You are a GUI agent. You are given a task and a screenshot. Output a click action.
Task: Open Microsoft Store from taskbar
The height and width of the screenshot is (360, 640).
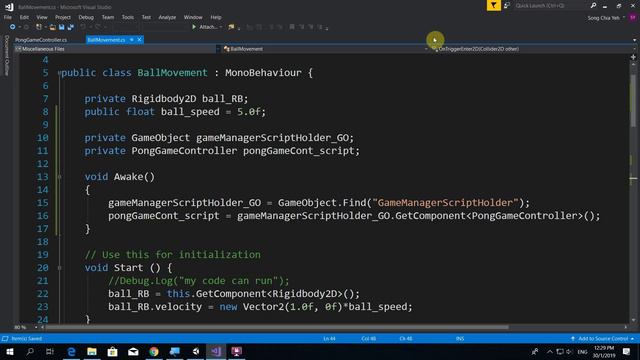point(113,351)
